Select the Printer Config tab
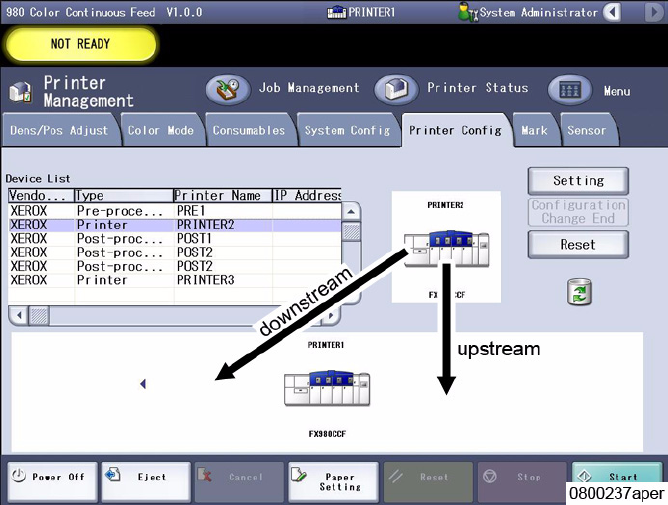Screen dimensions: 668x505 [x=455, y=130]
